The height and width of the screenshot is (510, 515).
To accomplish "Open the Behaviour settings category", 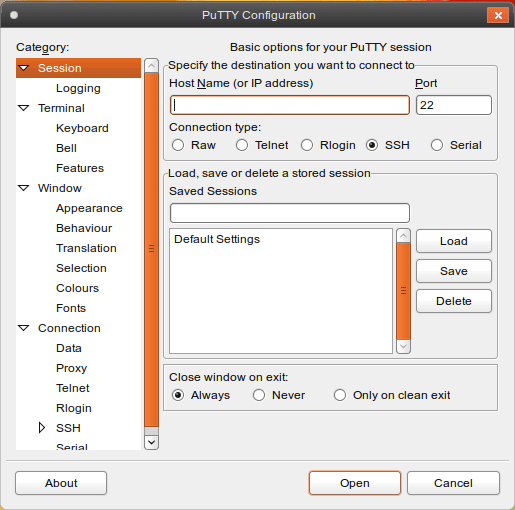I will [x=84, y=228].
